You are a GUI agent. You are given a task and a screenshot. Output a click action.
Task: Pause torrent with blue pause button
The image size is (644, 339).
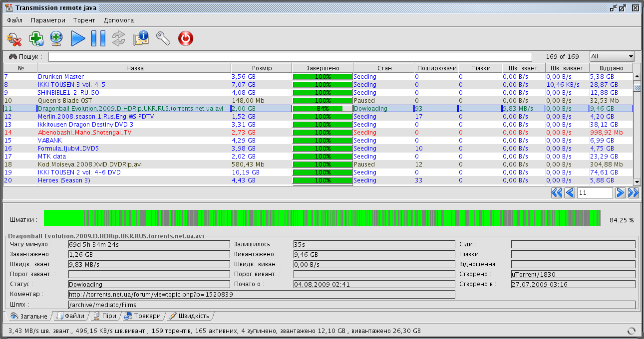(98, 39)
